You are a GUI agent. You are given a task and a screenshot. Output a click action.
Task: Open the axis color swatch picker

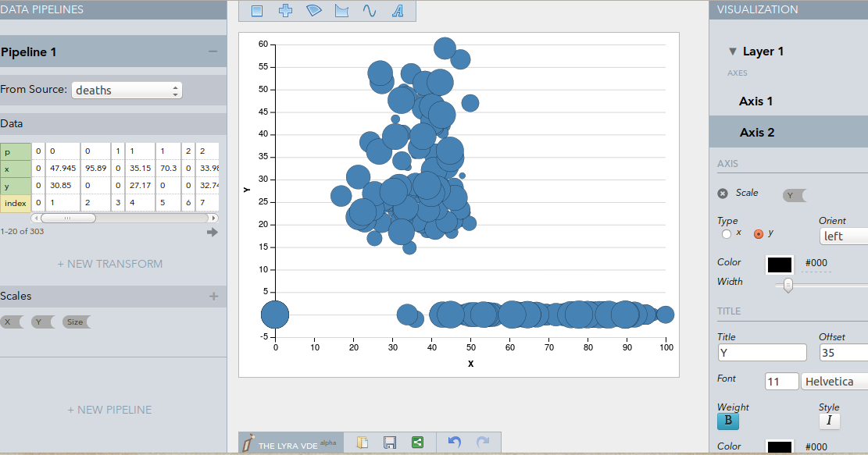click(x=779, y=265)
